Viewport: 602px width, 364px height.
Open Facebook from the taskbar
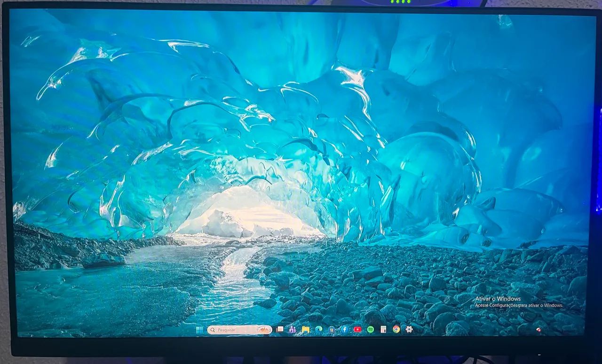[344, 329]
